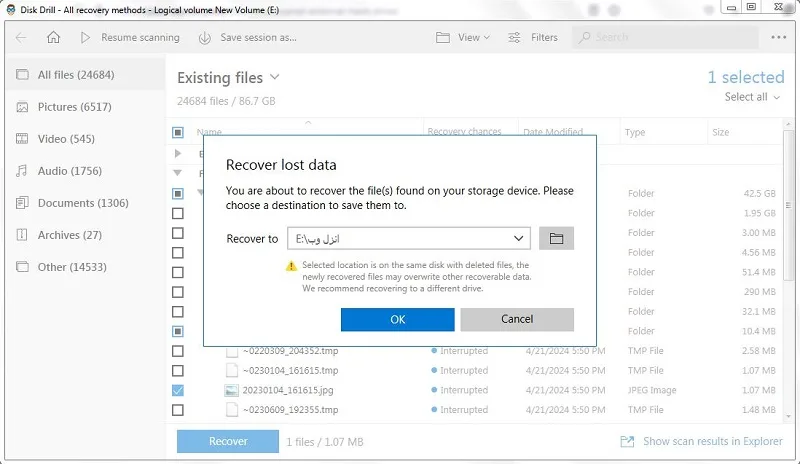Click the Filters sliders icon

514,37
